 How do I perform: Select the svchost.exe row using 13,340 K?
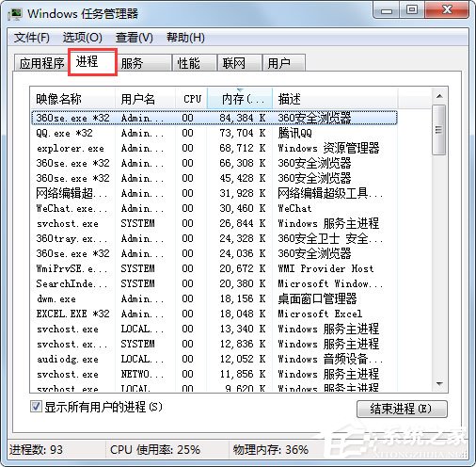[x=214, y=329]
